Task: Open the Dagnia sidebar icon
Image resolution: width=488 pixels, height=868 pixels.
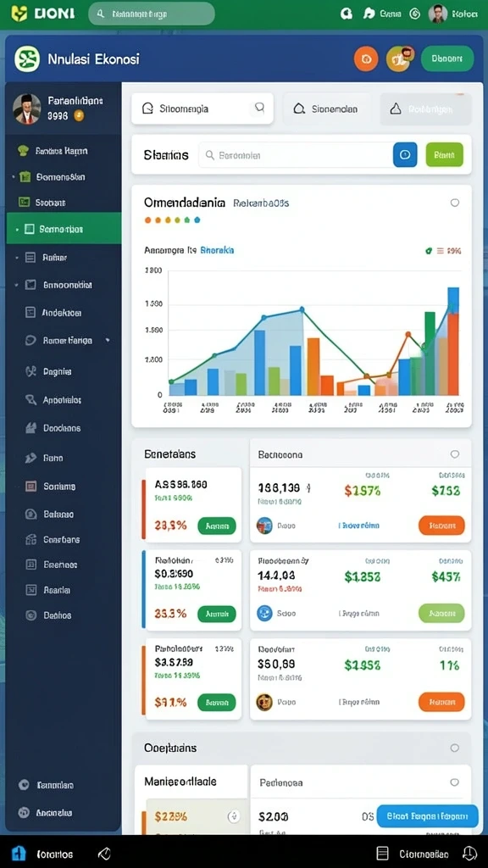Action: point(31,371)
